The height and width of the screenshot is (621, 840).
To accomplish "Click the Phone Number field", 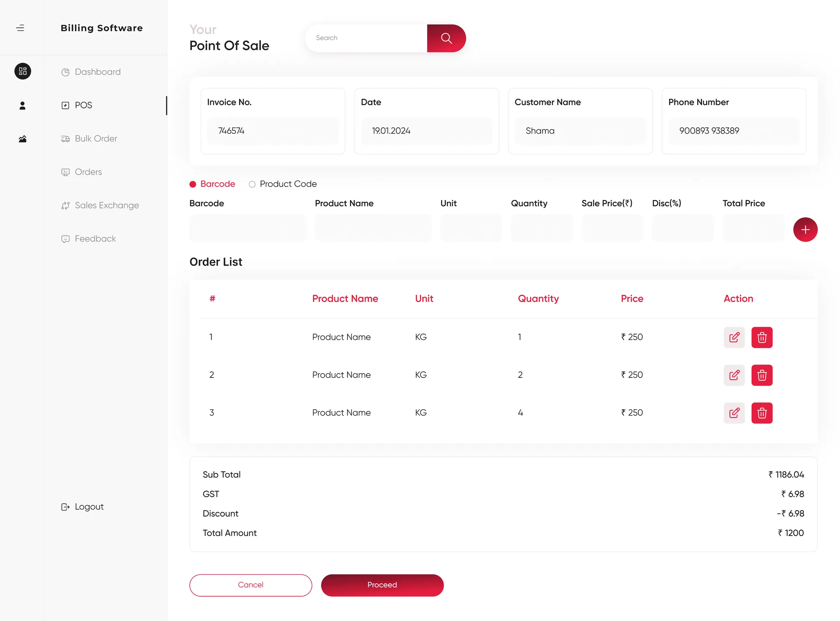I will coord(734,131).
